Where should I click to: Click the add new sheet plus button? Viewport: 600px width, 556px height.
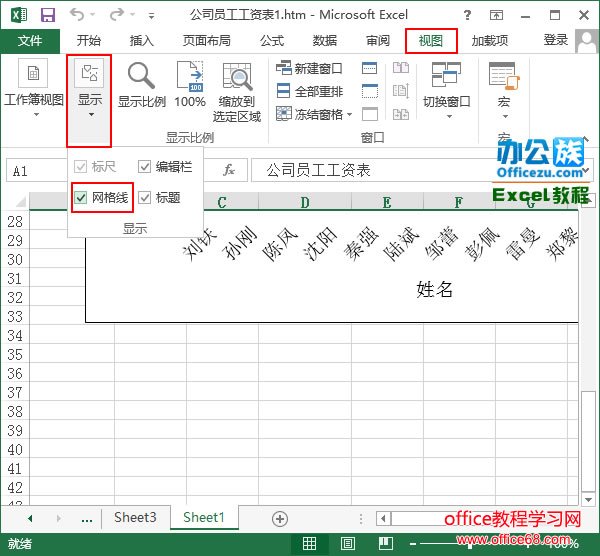click(x=280, y=518)
